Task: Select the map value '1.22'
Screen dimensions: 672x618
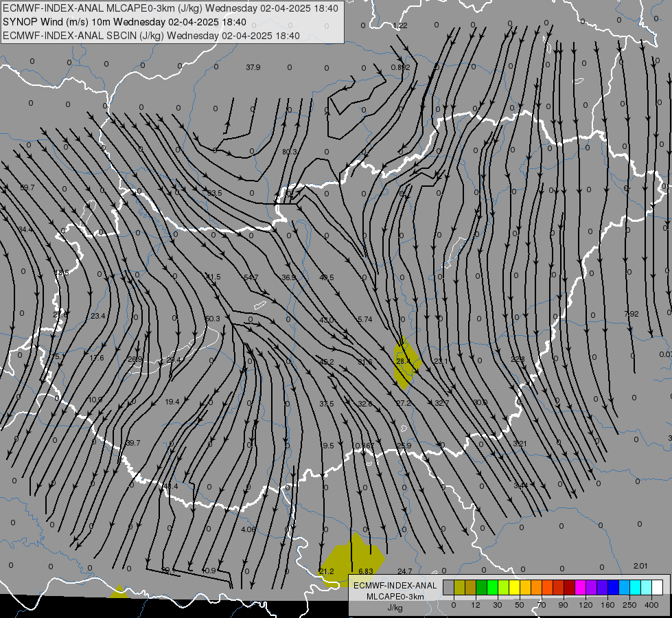Action: pyautogui.click(x=400, y=25)
